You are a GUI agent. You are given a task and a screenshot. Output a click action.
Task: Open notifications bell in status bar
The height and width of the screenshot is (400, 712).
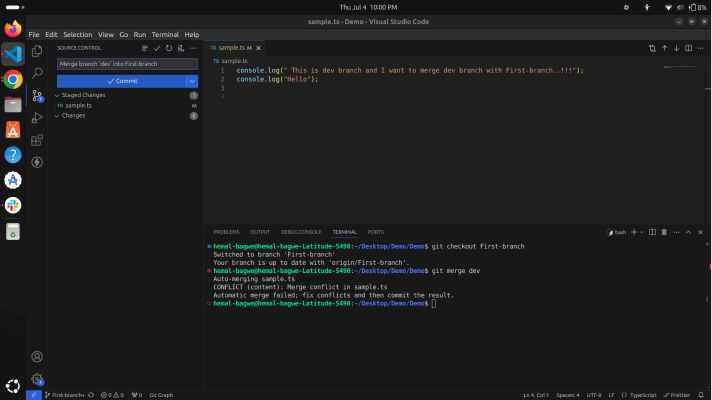(701, 395)
